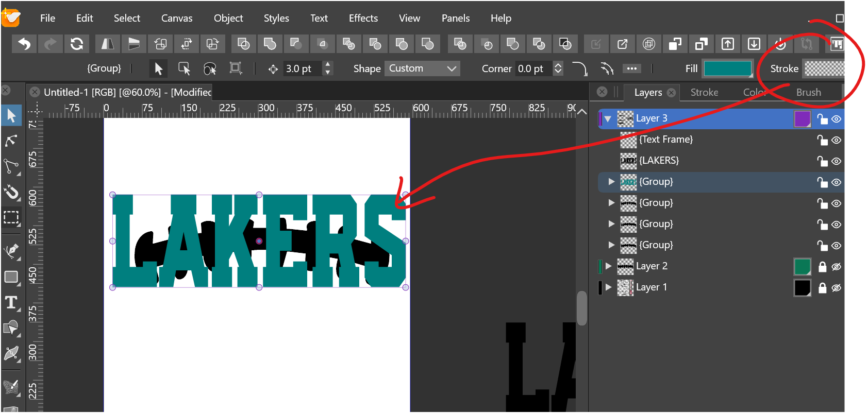Toggle the lock on Layer 2

(822, 267)
